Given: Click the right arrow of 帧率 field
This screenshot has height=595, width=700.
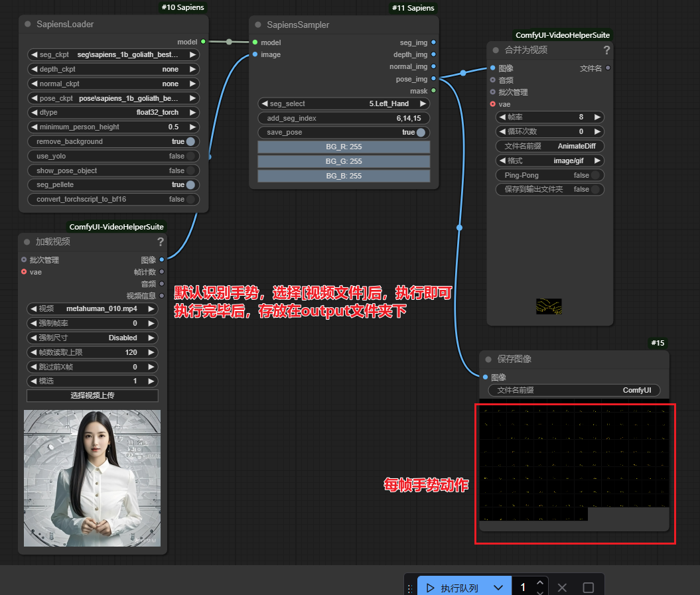Looking at the screenshot, I should pos(597,117).
